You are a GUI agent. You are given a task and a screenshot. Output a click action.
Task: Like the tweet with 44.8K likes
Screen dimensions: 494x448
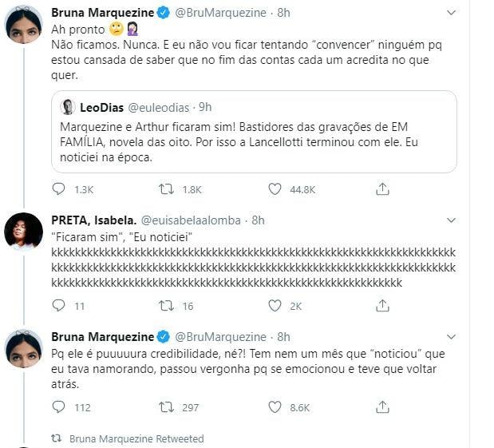275,189
